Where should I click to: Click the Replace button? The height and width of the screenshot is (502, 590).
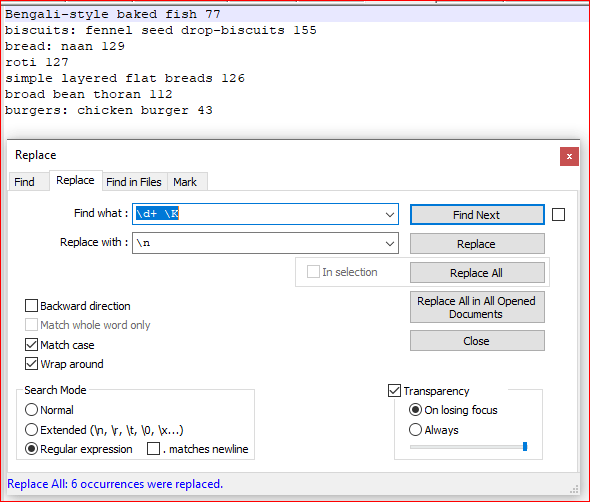pyautogui.click(x=477, y=244)
